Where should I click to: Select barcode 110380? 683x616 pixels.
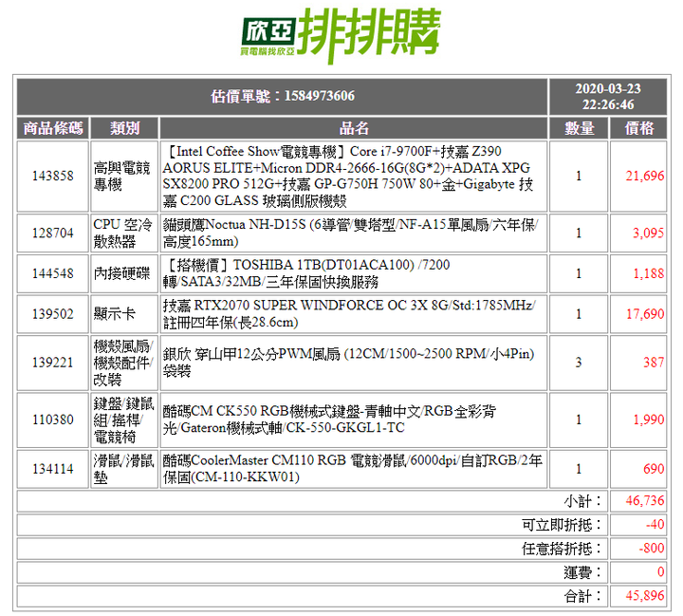[53, 420]
